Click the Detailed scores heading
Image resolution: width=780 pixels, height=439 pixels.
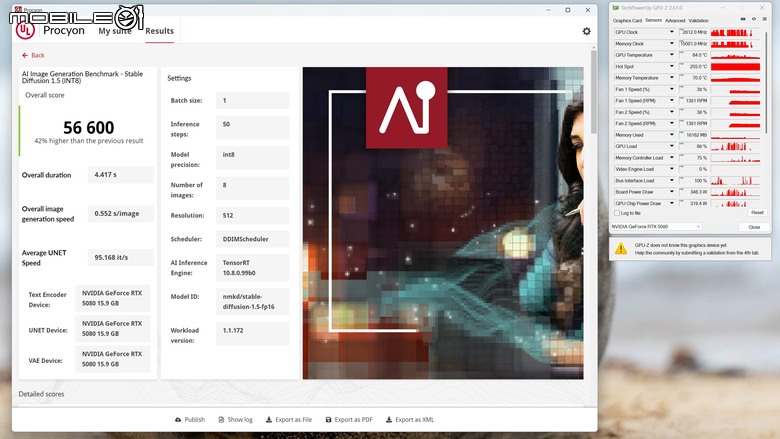(41, 394)
